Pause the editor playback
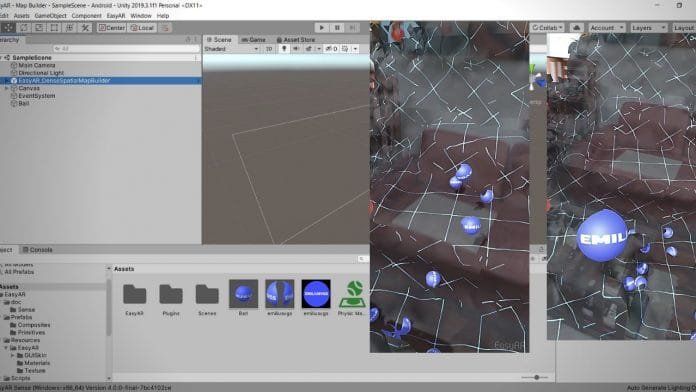Viewport: 696px width, 392px height. (x=337, y=28)
